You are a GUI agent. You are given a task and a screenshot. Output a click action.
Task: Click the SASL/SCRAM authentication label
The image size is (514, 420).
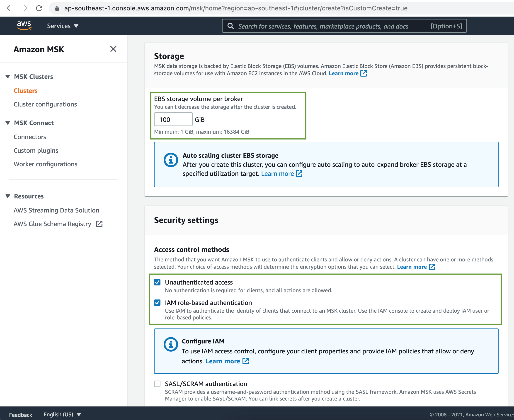206,384
